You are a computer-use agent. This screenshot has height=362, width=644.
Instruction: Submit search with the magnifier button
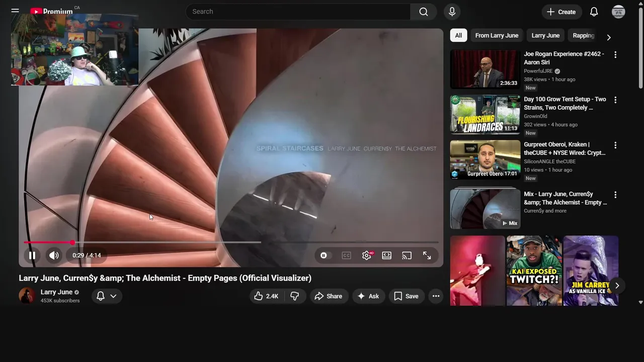click(424, 12)
